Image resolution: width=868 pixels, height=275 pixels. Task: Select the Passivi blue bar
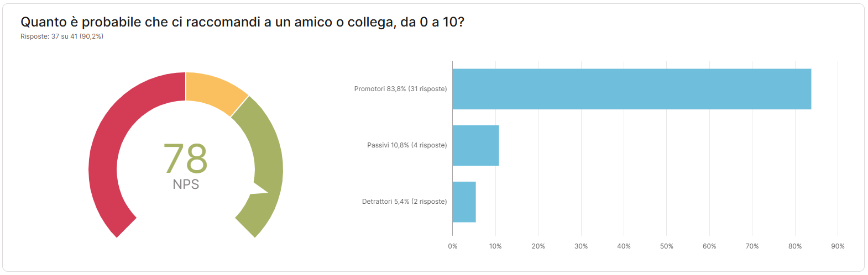[475, 145]
